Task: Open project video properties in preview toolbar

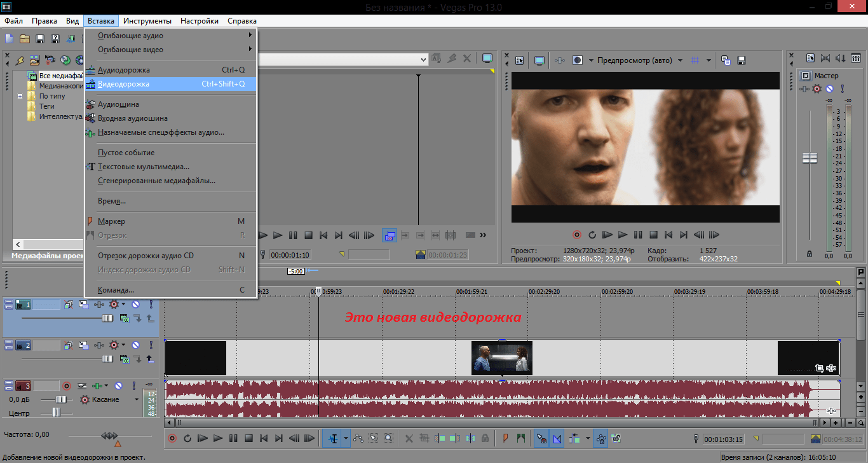Action: tap(520, 60)
